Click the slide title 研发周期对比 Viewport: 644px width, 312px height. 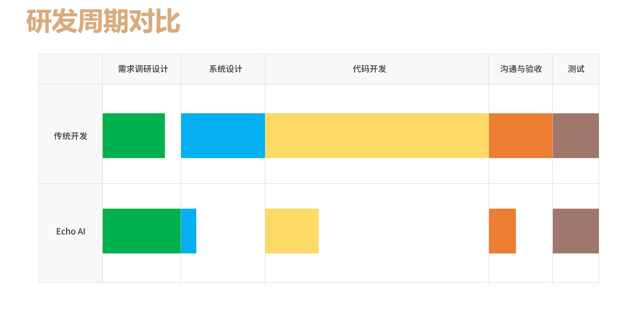coord(103,21)
